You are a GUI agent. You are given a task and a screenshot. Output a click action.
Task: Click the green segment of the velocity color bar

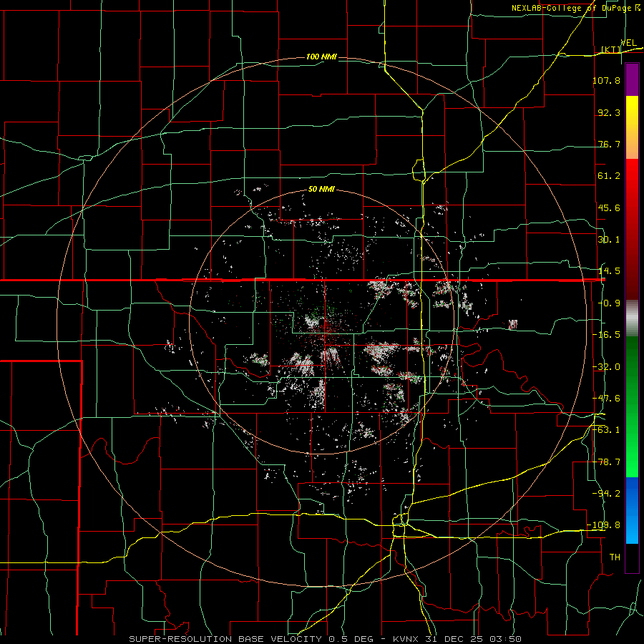pos(632,406)
